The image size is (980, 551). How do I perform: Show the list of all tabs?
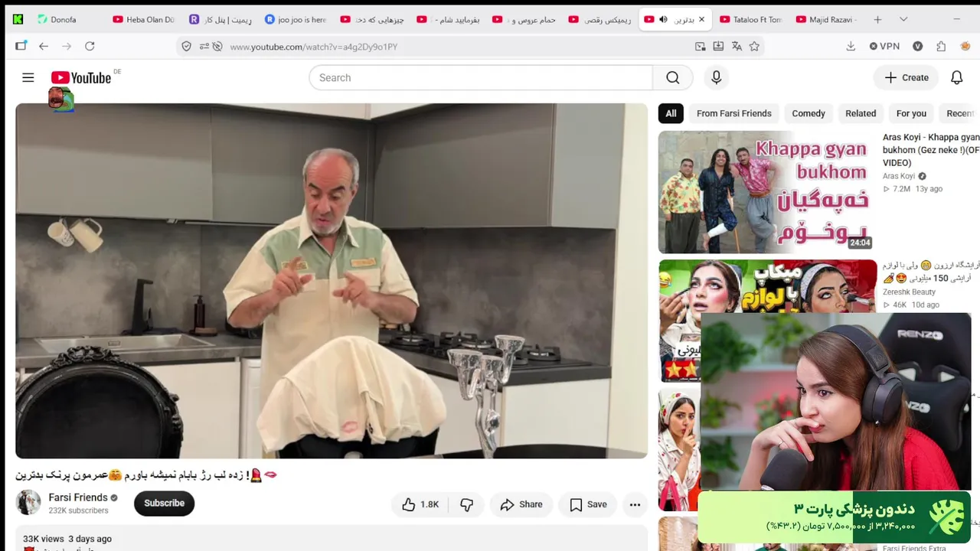(903, 20)
